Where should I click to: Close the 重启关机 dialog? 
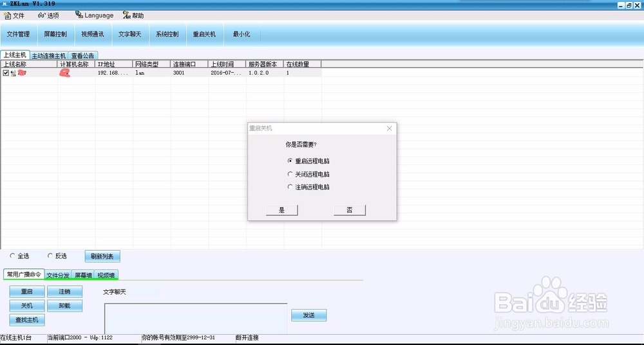coord(390,128)
